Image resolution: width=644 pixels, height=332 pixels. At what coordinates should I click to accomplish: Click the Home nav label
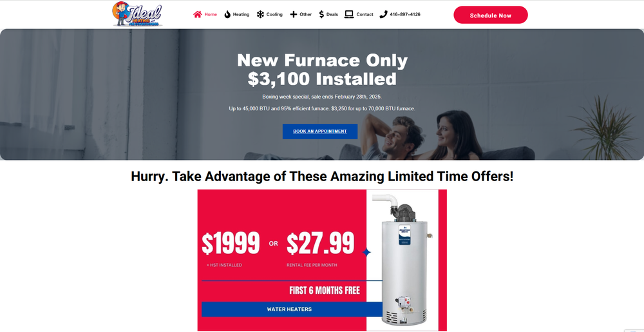click(x=211, y=14)
